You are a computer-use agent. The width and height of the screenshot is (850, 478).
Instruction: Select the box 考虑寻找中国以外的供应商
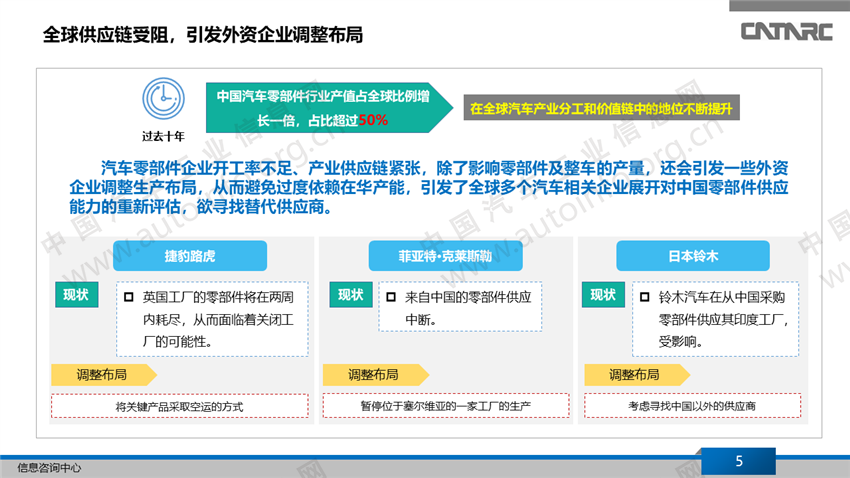coord(692,406)
